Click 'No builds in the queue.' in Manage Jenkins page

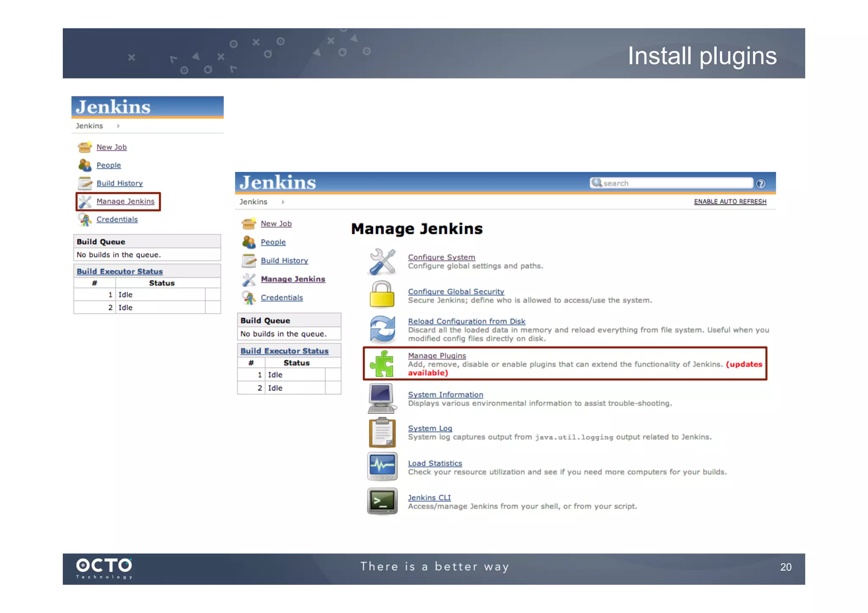[284, 334]
